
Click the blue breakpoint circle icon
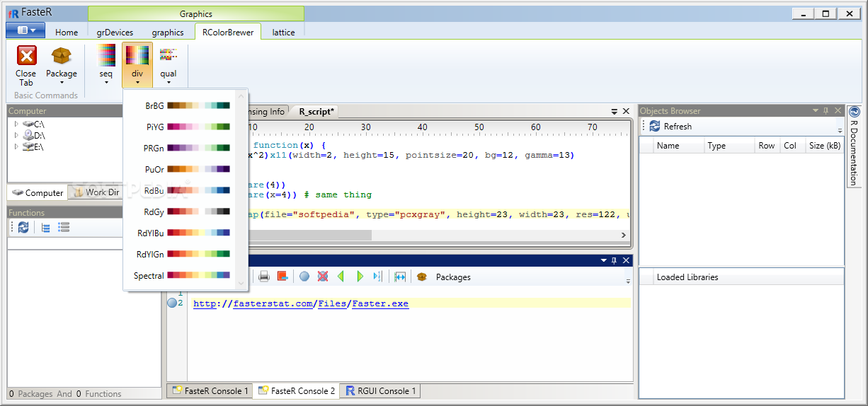tap(304, 277)
